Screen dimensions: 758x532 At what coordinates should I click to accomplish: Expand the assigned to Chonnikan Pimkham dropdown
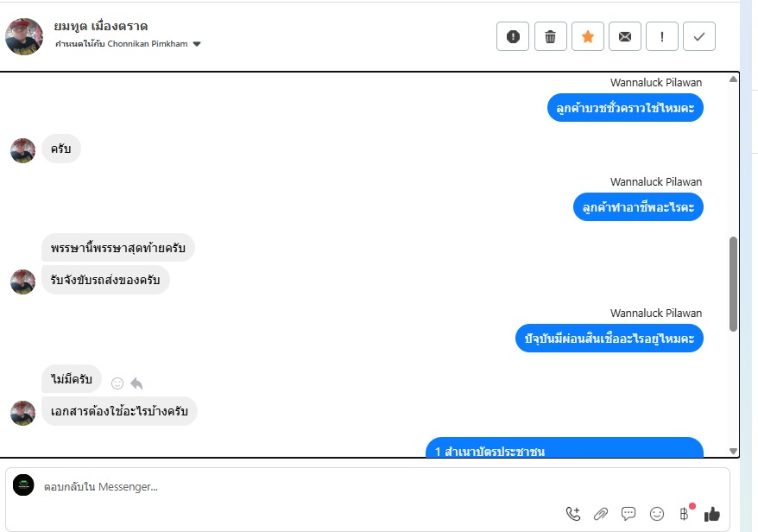[196, 44]
